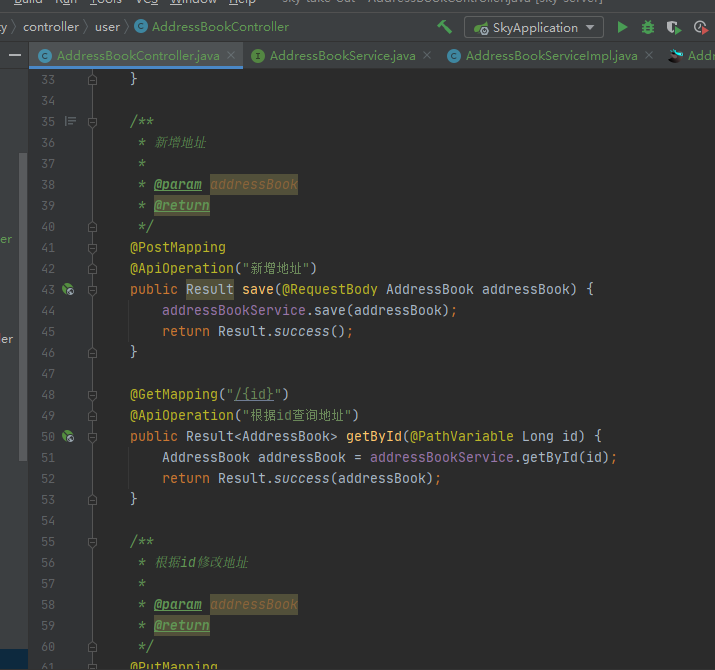Viewport: 715px width, 670px height.
Task: Collapse the Javadoc comment at line 35
Action: 92,122
